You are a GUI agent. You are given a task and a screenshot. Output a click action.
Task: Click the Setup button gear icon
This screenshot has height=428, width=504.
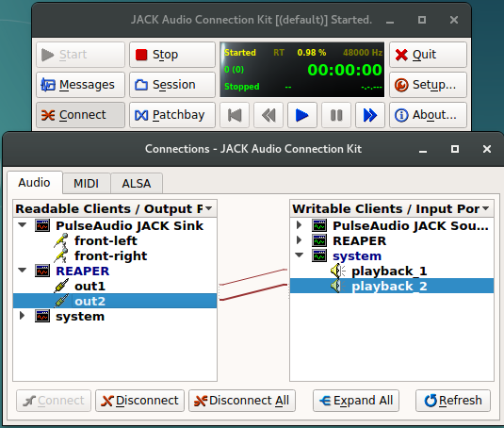coord(401,85)
